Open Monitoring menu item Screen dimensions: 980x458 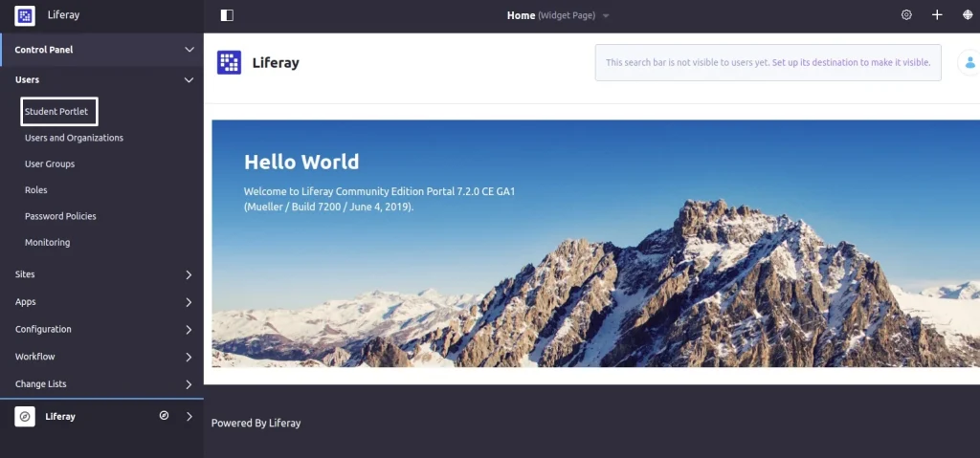point(47,243)
